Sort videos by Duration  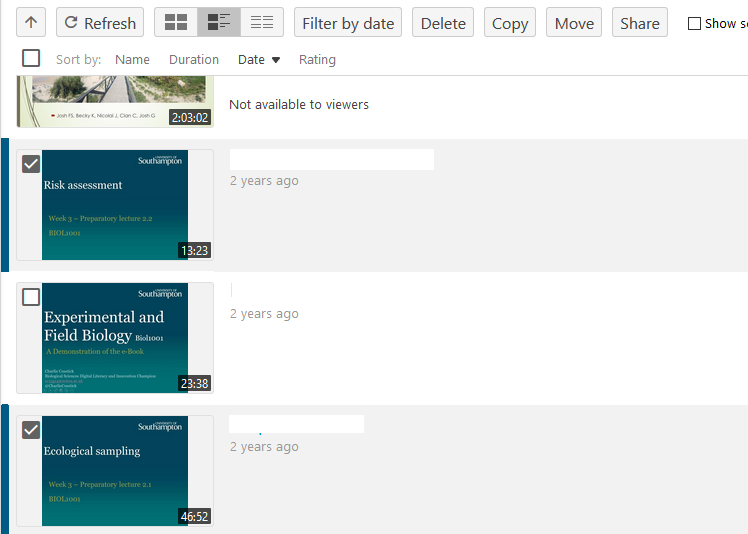point(194,60)
